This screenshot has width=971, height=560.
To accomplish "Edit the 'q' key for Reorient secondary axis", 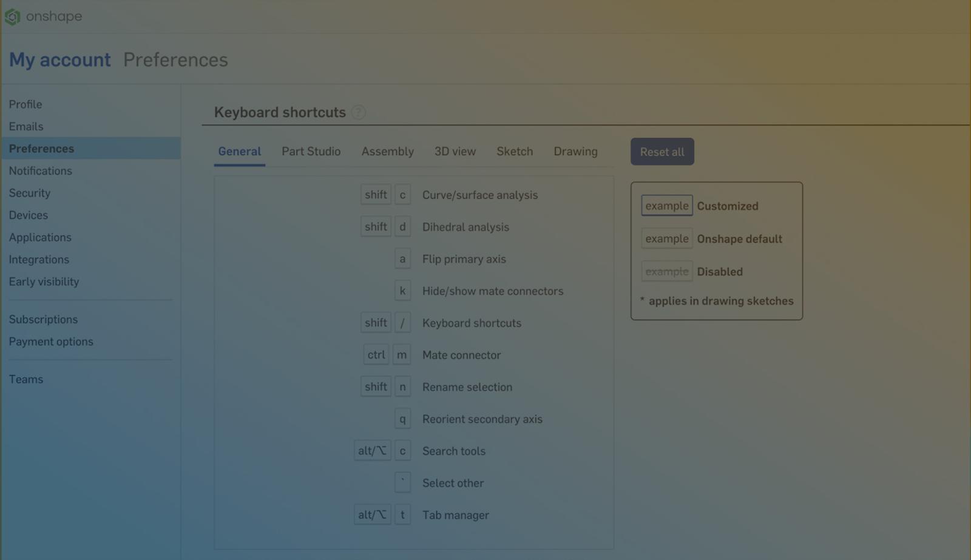I will tap(402, 419).
